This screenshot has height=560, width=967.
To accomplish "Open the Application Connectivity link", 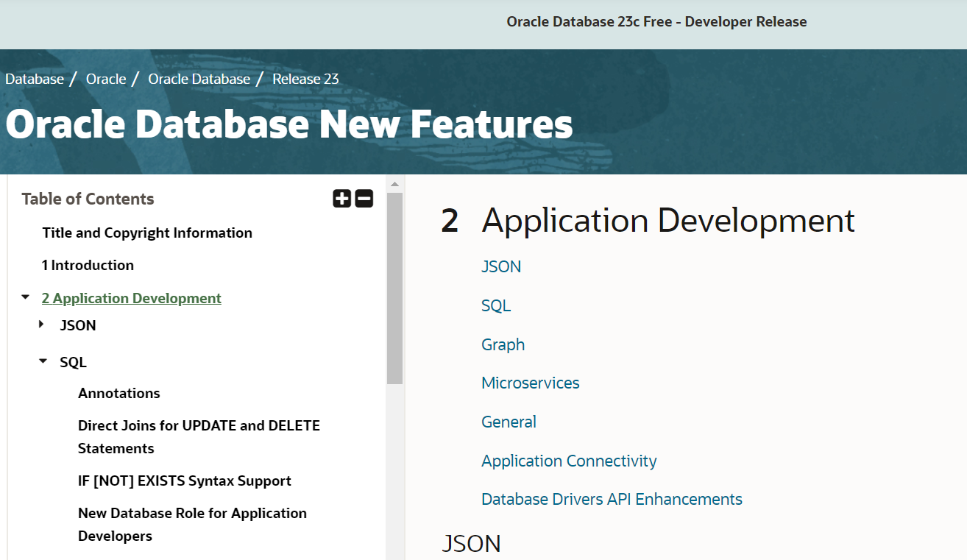I will [569, 461].
